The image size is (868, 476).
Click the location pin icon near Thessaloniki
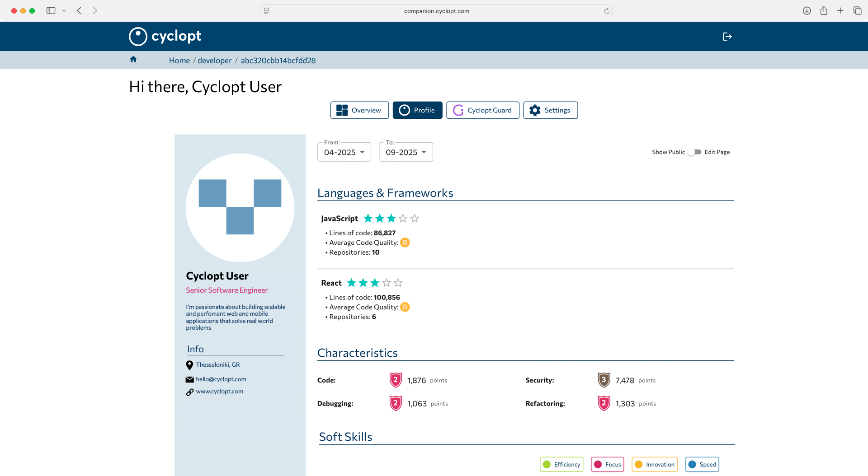click(189, 365)
